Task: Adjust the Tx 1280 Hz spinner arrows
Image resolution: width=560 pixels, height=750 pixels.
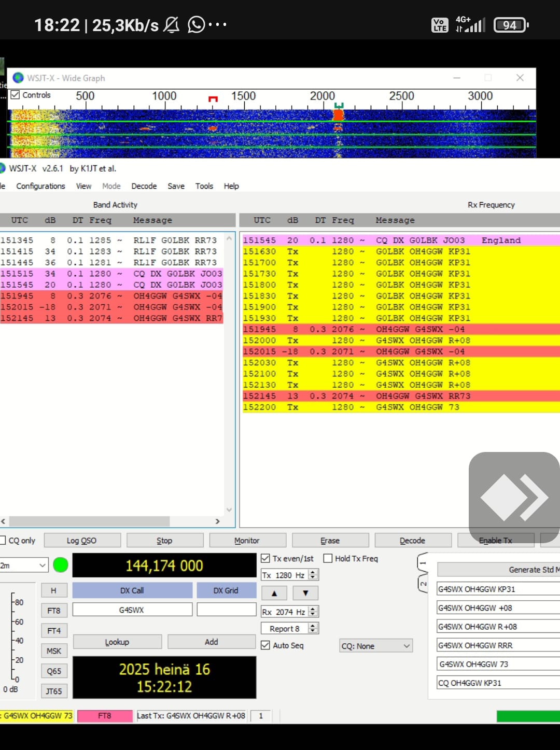Action: click(x=313, y=575)
